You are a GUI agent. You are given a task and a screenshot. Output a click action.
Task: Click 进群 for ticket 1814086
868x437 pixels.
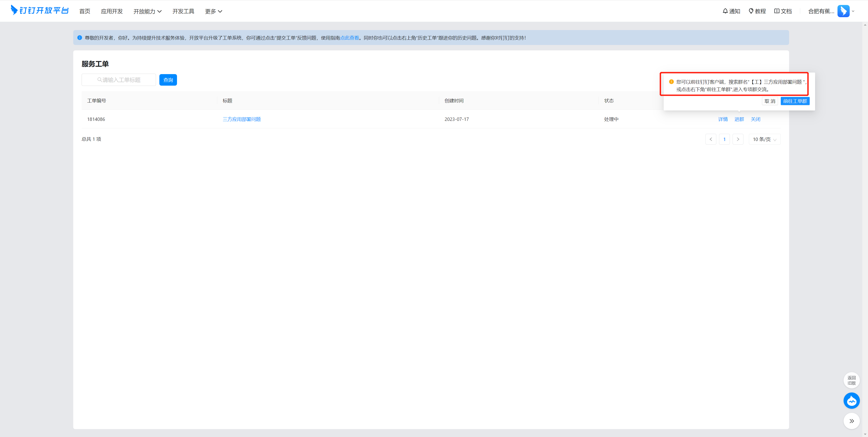739,119
